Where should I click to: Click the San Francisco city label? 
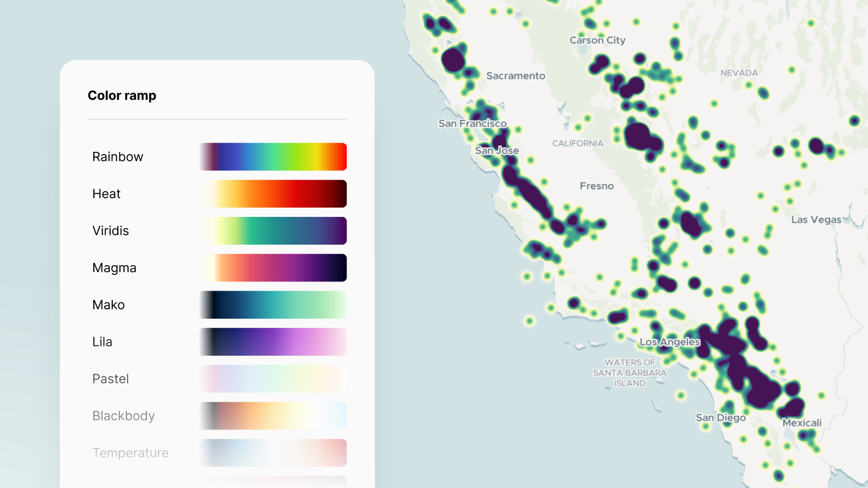tap(473, 124)
